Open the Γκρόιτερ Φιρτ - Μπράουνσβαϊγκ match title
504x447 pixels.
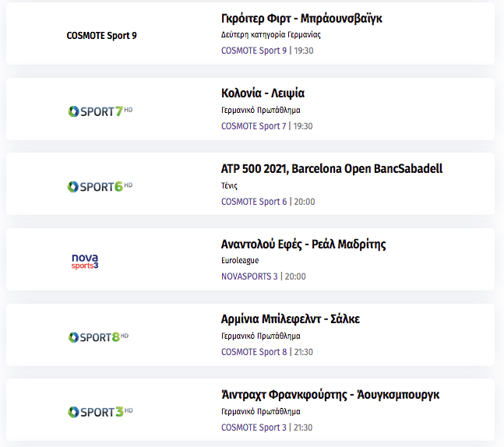click(301, 19)
